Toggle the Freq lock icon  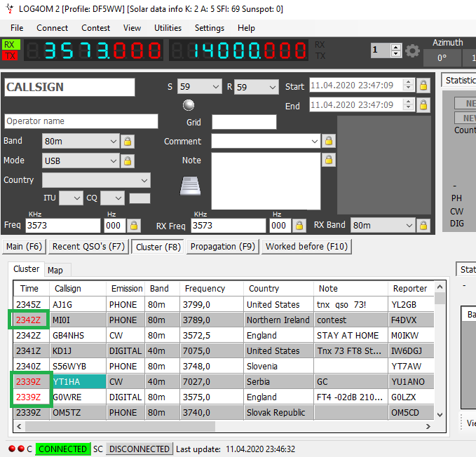pos(134,226)
